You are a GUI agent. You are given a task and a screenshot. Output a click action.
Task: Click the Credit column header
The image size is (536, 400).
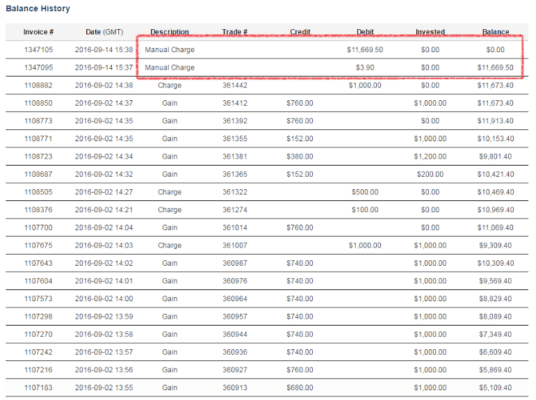pyautogui.click(x=300, y=32)
